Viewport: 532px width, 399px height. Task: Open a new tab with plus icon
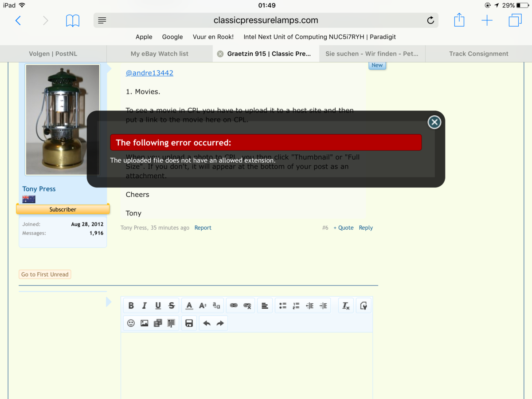coord(487,20)
